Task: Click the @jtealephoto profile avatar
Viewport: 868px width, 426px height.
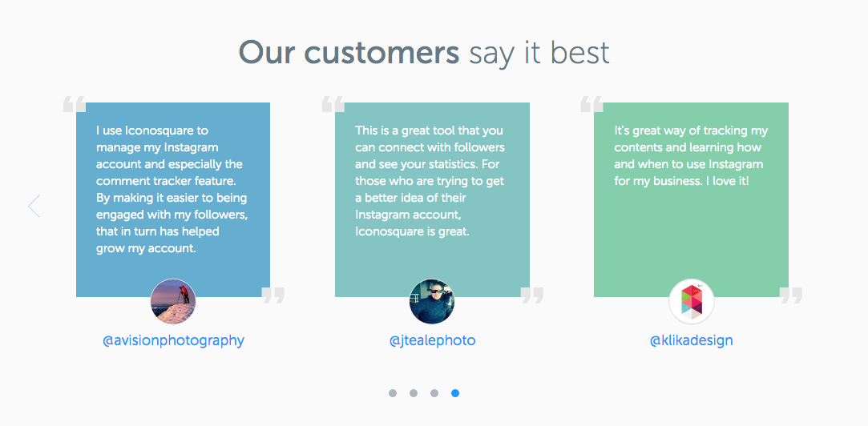Action: tap(432, 301)
